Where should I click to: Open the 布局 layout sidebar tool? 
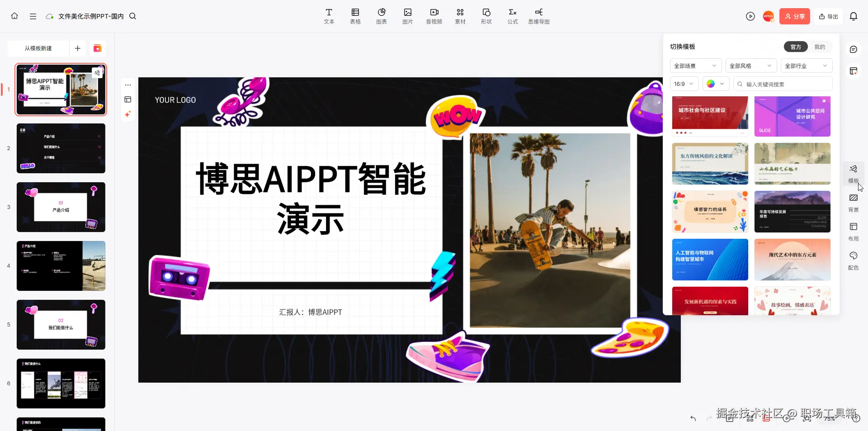coord(854,232)
